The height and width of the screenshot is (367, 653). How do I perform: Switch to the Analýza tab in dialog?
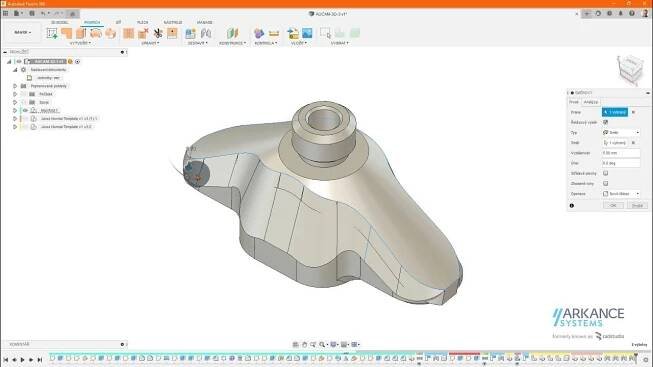click(591, 102)
